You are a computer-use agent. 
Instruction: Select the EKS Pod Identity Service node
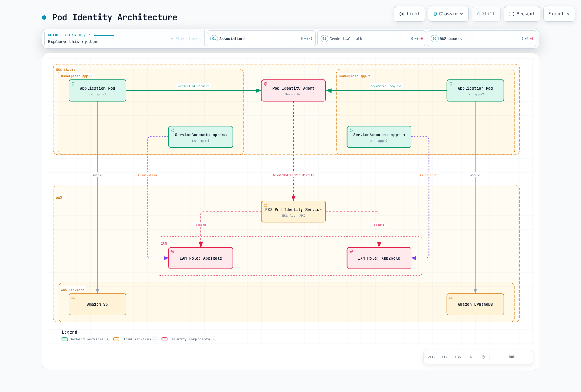[x=293, y=212]
